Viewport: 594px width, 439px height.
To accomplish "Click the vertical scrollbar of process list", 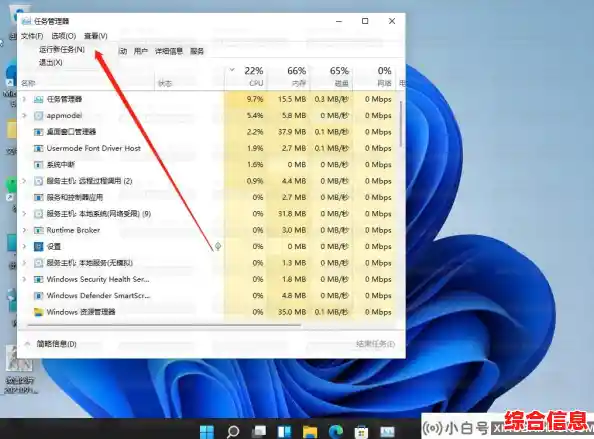I will (400, 124).
